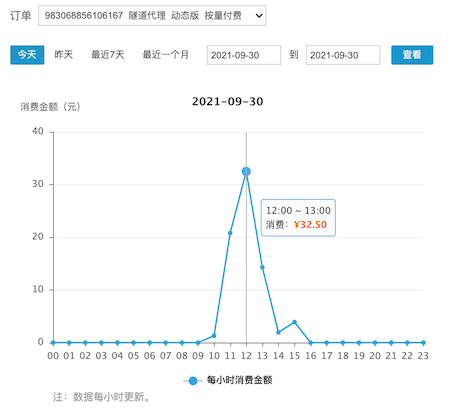Click the data point at hour 15

click(x=294, y=322)
